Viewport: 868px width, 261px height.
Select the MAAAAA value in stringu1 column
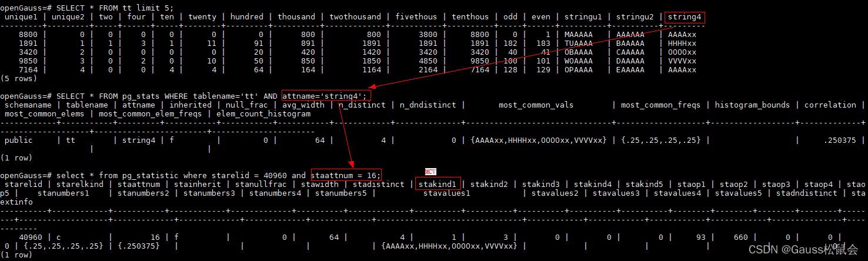(578, 35)
